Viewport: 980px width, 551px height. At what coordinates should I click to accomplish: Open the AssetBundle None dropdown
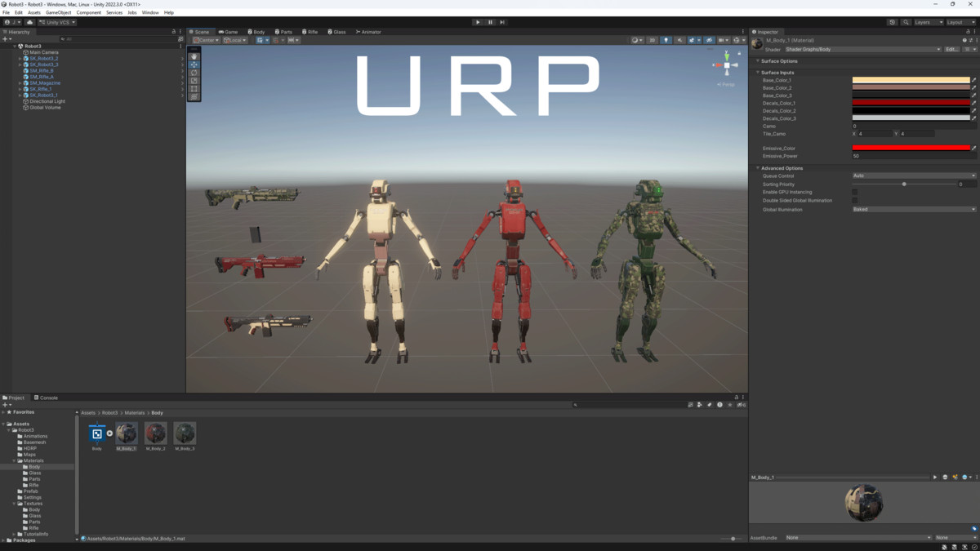pyautogui.click(x=857, y=538)
